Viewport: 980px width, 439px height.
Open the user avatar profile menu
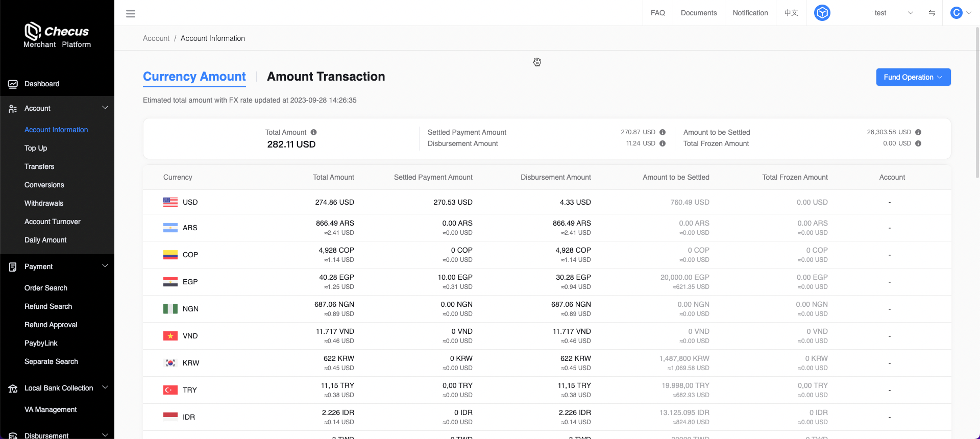(x=960, y=13)
